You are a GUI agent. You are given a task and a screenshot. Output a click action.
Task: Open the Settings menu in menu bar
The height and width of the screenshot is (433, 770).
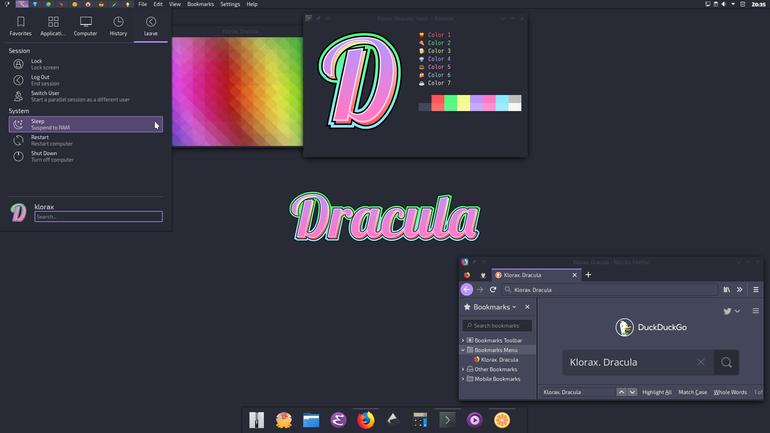coord(230,4)
